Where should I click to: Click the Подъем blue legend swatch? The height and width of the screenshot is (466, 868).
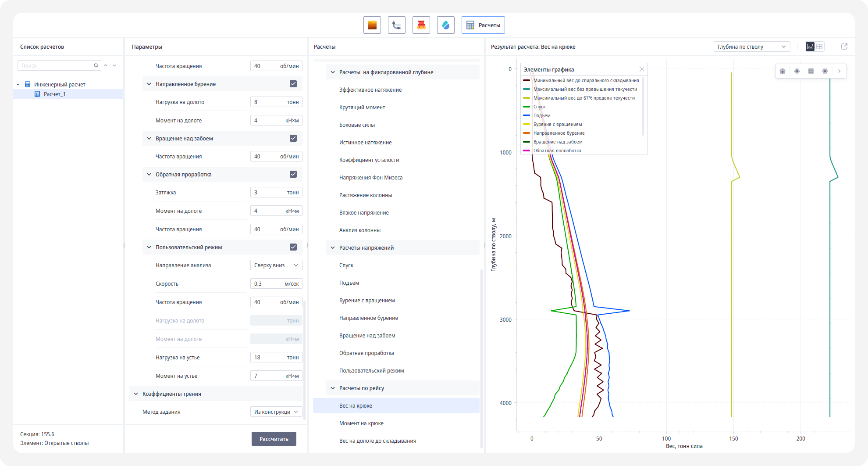click(526, 115)
